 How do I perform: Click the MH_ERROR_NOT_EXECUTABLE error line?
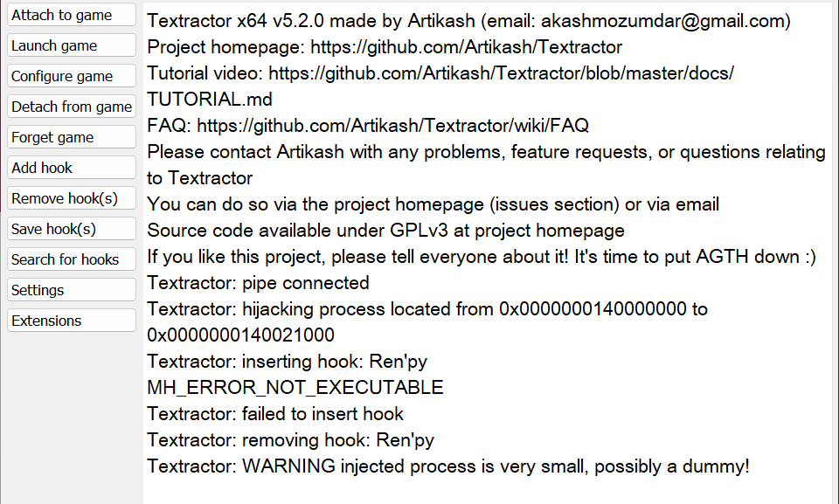click(x=295, y=387)
